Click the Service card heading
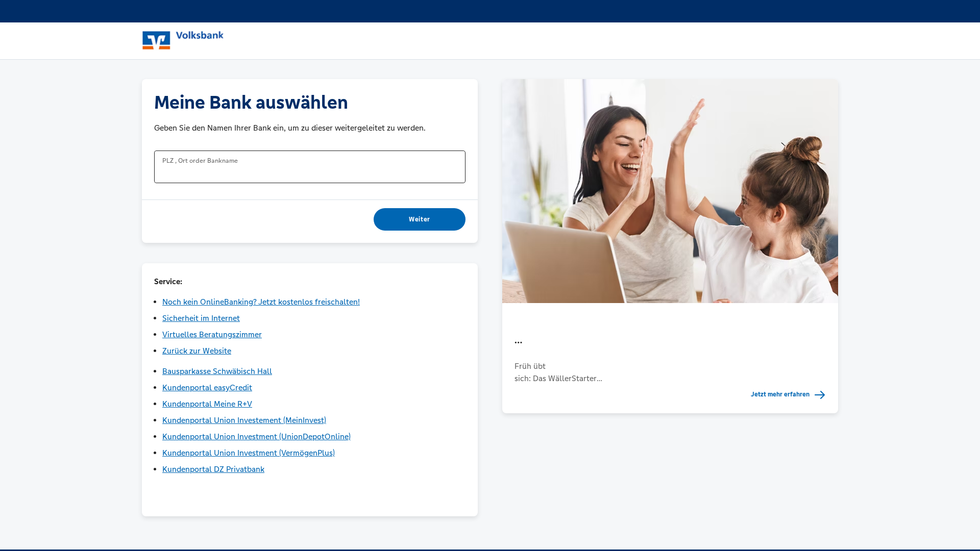Image resolution: width=980 pixels, height=551 pixels. (168, 281)
